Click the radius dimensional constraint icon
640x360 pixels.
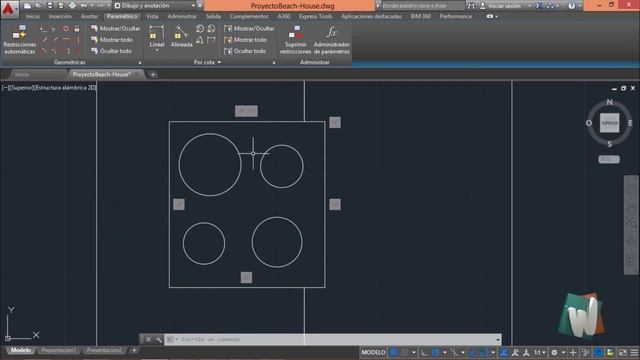(200, 29)
